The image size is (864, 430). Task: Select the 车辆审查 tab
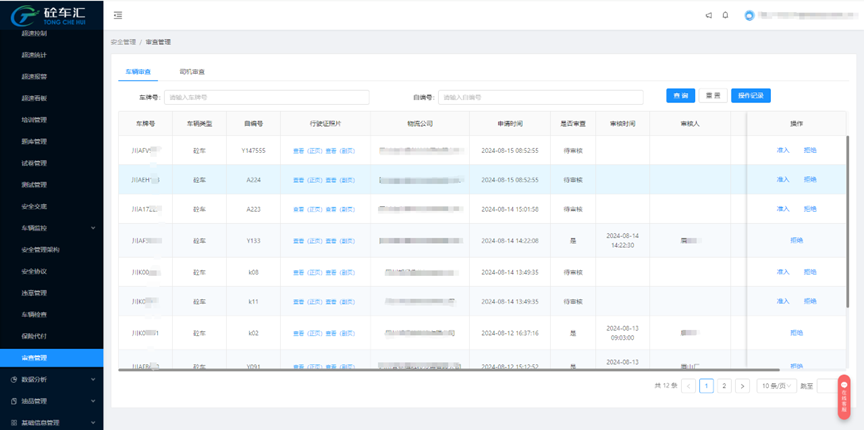tap(138, 72)
